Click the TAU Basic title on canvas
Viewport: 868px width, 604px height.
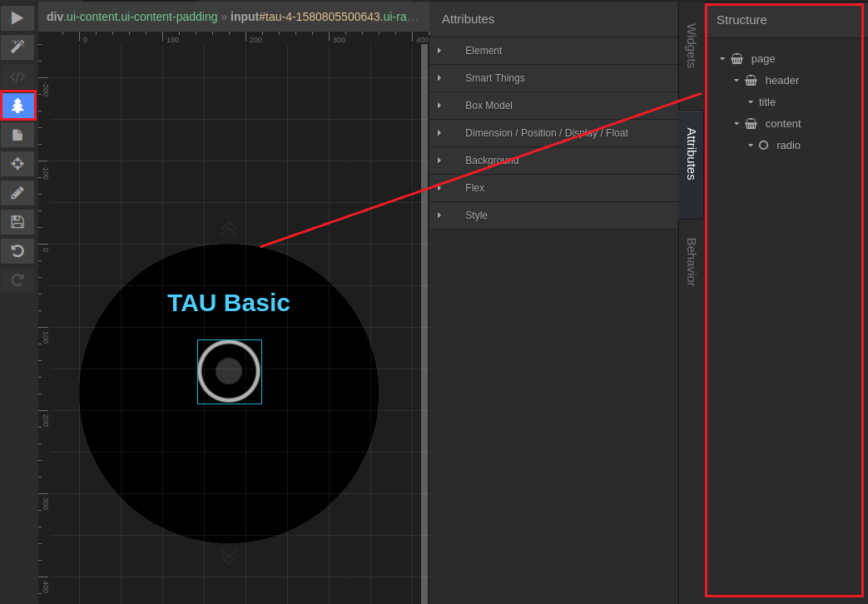click(x=229, y=303)
